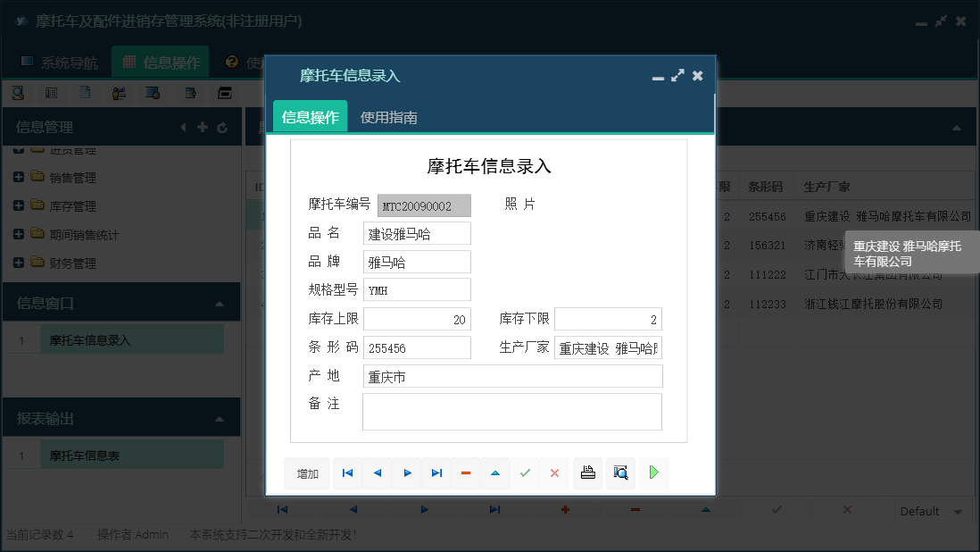Open 摩托车信息表 under 报表输出
Viewport: 980px width, 552px height.
click(x=130, y=454)
